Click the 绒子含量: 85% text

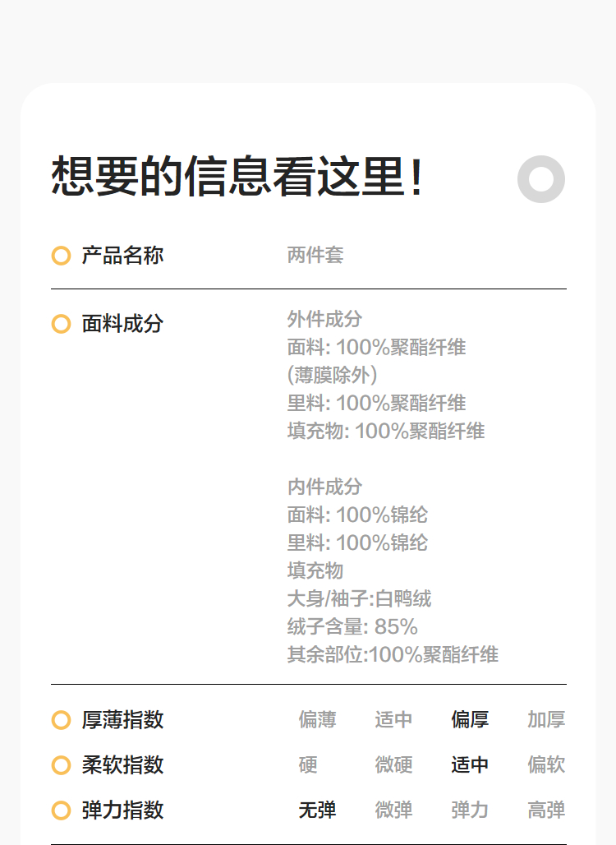(x=352, y=627)
